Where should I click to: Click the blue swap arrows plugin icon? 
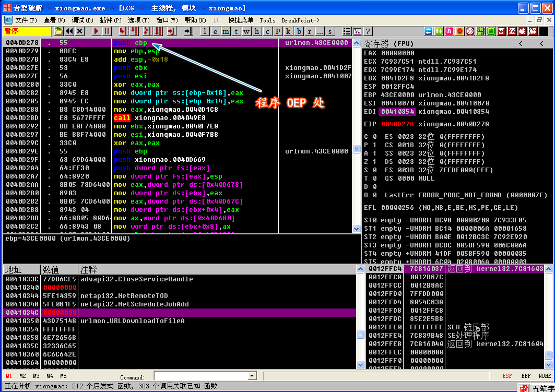[428, 31]
